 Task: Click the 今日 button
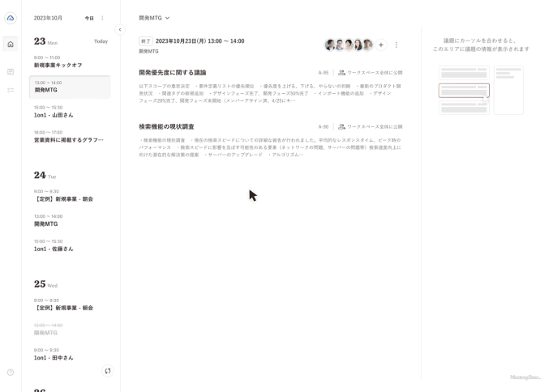point(89,18)
